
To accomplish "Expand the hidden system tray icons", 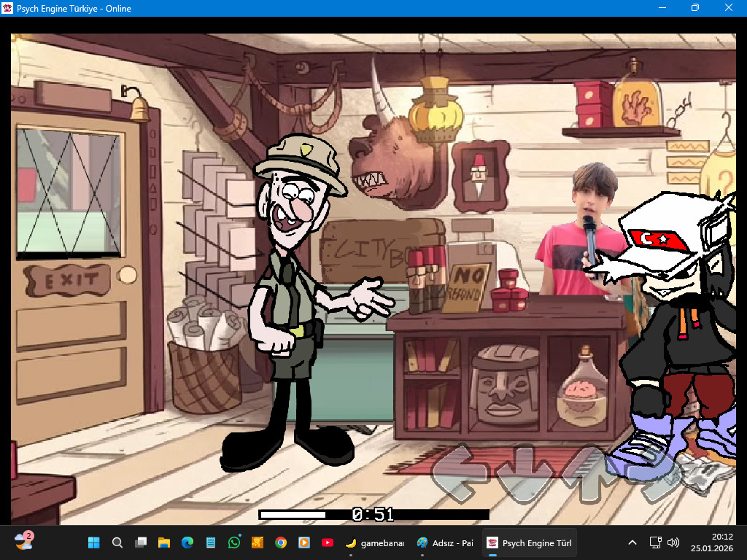I will click(632, 542).
